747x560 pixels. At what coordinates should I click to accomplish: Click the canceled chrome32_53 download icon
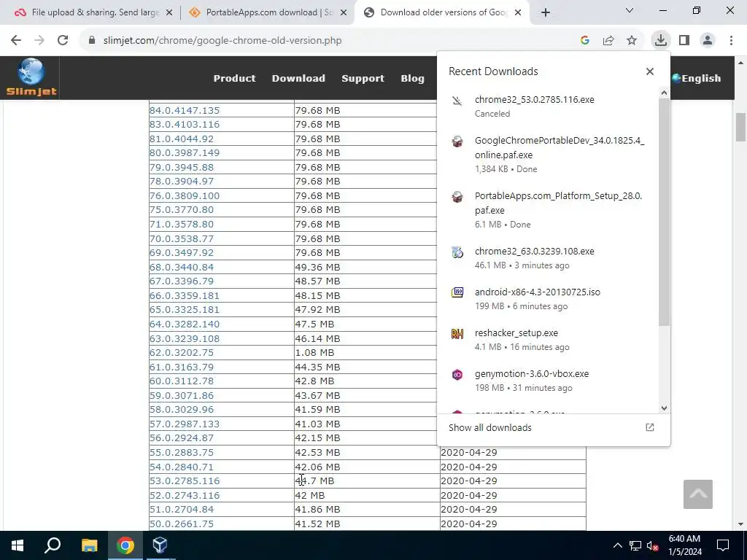457,101
